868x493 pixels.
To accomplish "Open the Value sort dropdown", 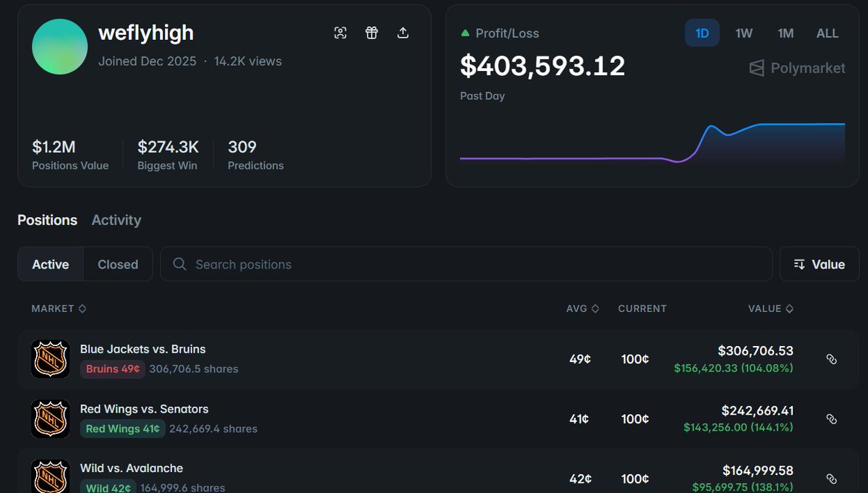I will pyautogui.click(x=820, y=264).
